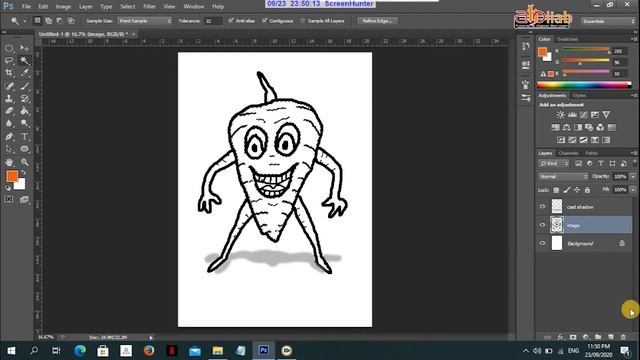Select the Magic Wand tool in toolbox
This screenshot has width=640, height=360.
24,61
